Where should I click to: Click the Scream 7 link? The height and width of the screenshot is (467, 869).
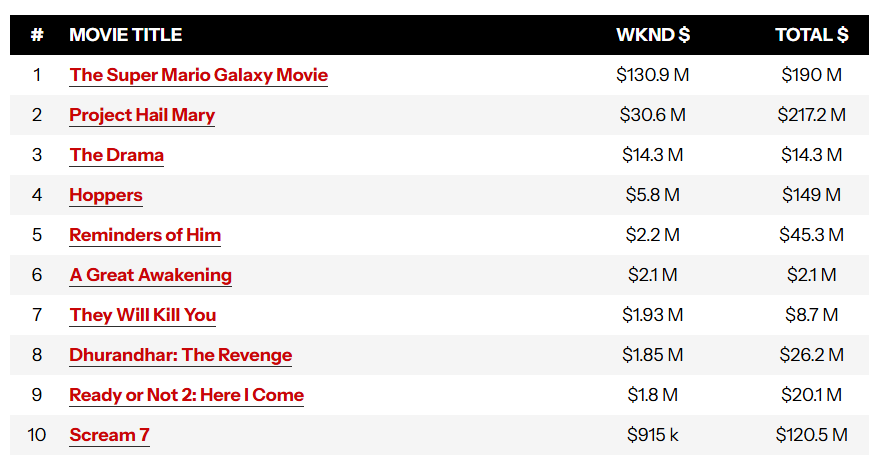[x=109, y=435]
